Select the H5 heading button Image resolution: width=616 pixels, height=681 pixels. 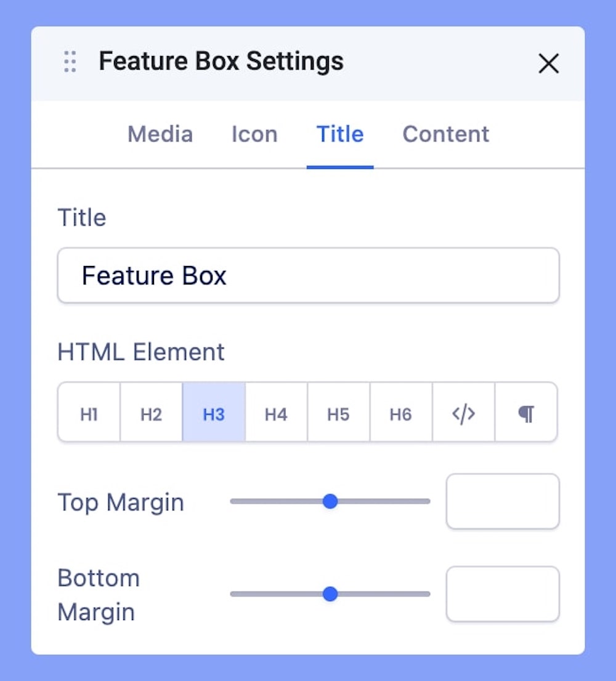tap(338, 414)
